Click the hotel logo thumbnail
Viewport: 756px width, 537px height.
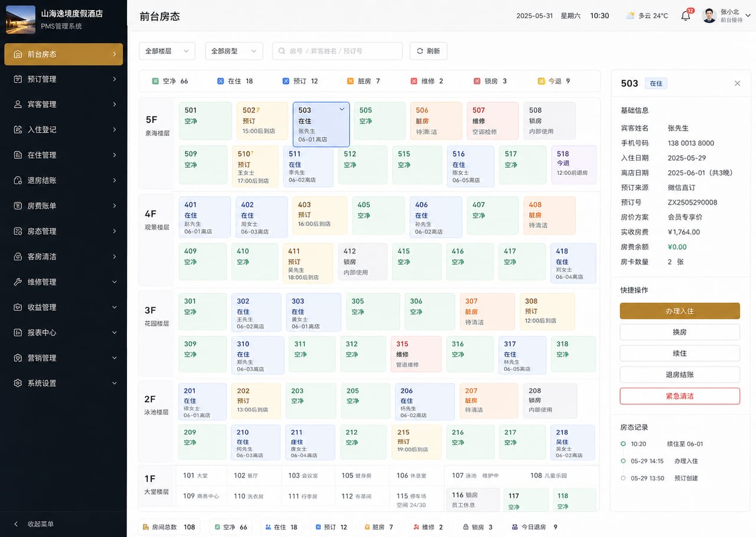[x=21, y=19]
